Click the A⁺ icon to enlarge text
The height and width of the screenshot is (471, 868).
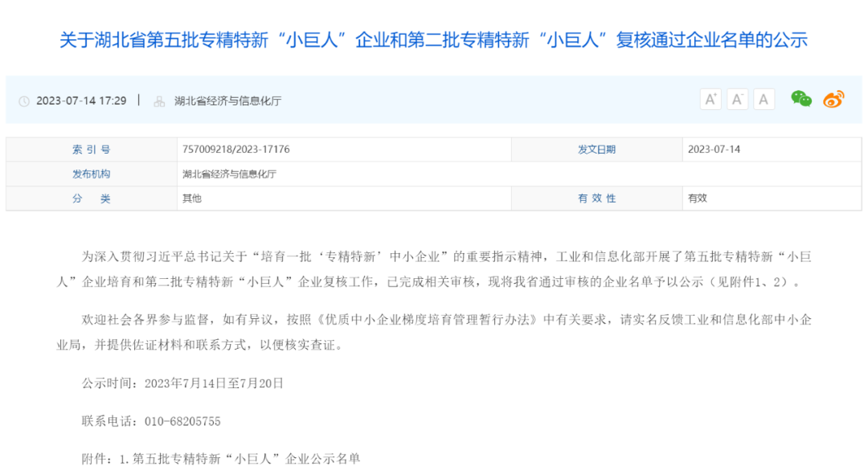click(710, 98)
